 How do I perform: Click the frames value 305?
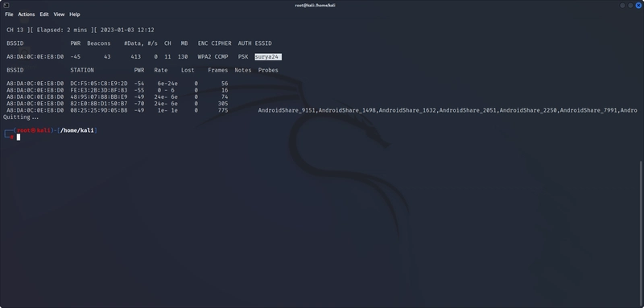pos(223,104)
